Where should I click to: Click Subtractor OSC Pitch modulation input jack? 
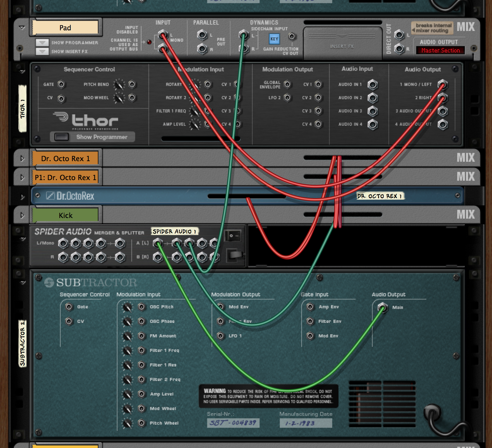tap(141, 306)
